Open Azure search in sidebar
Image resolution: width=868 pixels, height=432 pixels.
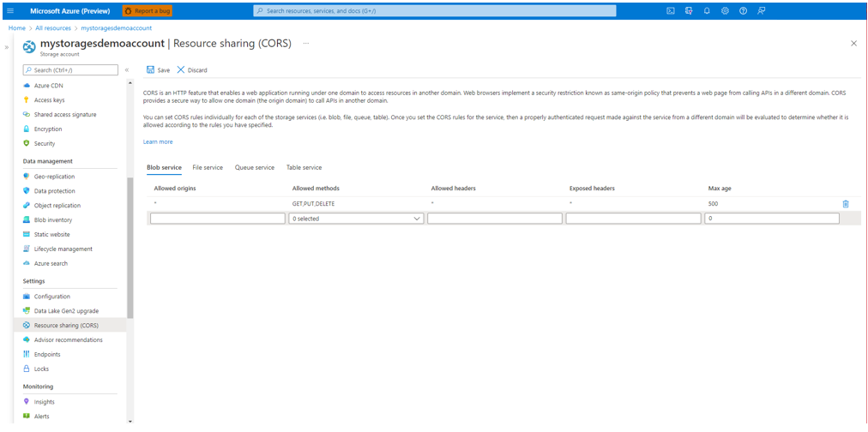click(51, 263)
